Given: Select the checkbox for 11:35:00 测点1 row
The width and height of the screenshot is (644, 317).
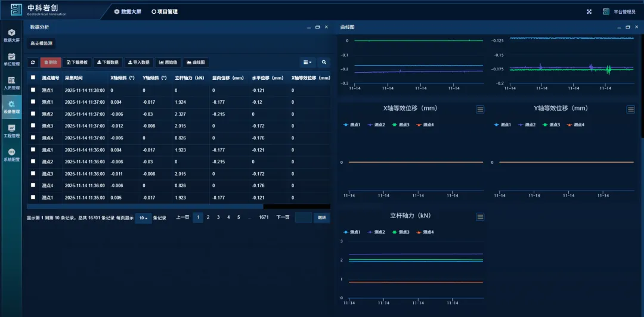Looking at the screenshot, I should tap(33, 197).
